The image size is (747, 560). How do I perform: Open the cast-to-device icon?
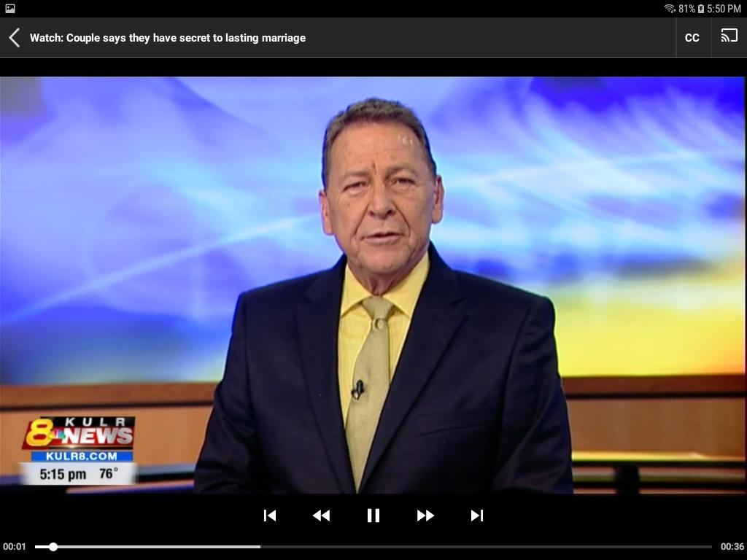tap(729, 36)
